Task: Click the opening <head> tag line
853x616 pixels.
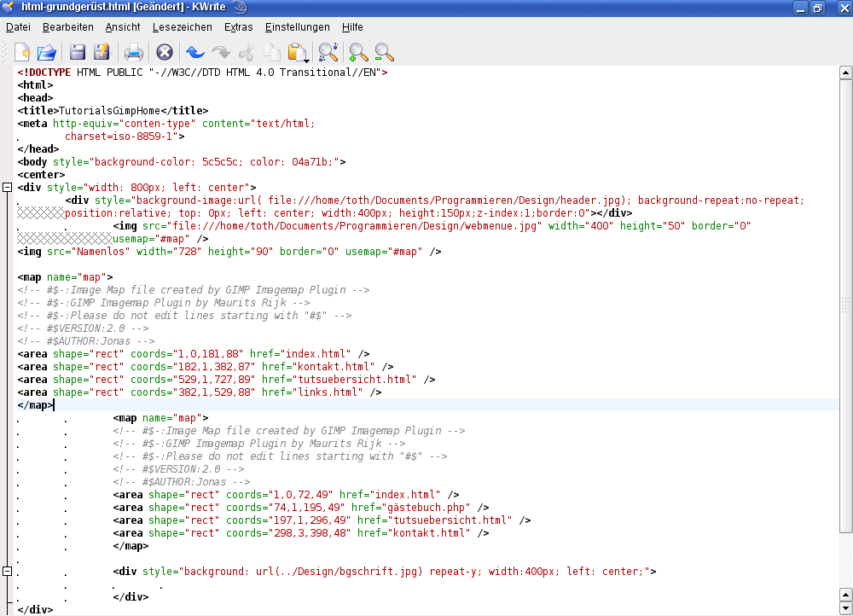Action: pos(35,98)
